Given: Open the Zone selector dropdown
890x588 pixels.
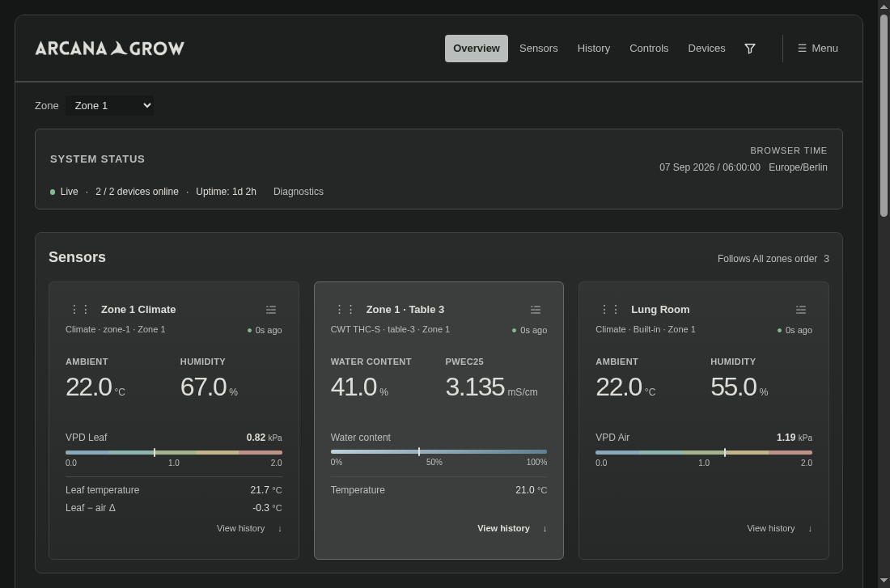Looking at the screenshot, I should coord(109,106).
